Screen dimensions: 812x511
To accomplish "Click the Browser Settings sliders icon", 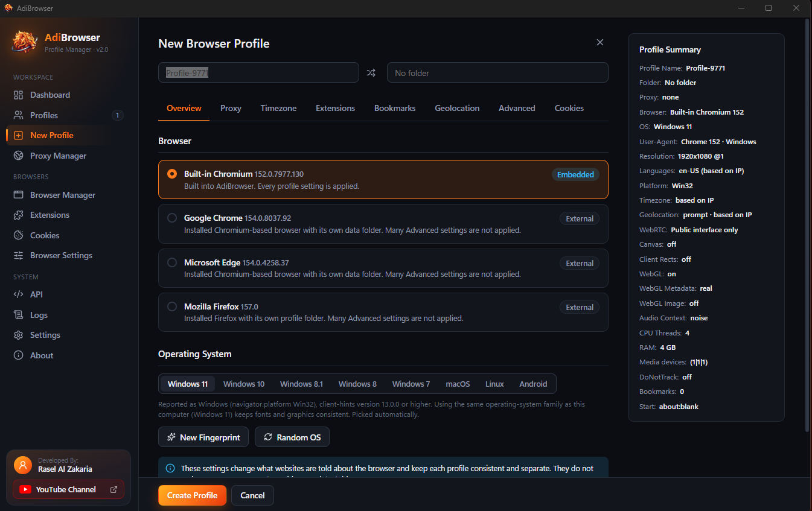I will tap(19, 255).
